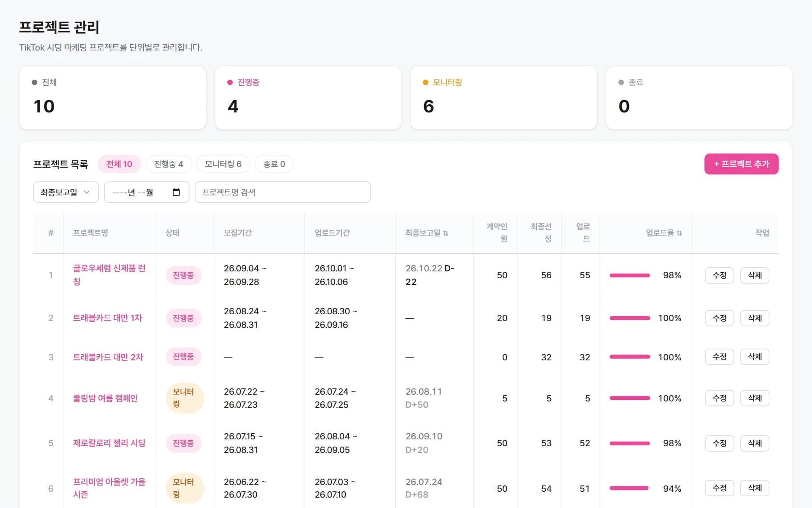This screenshot has width=812, height=508.
Task: Open project 트래블카드 대만 2차
Action: click(108, 357)
